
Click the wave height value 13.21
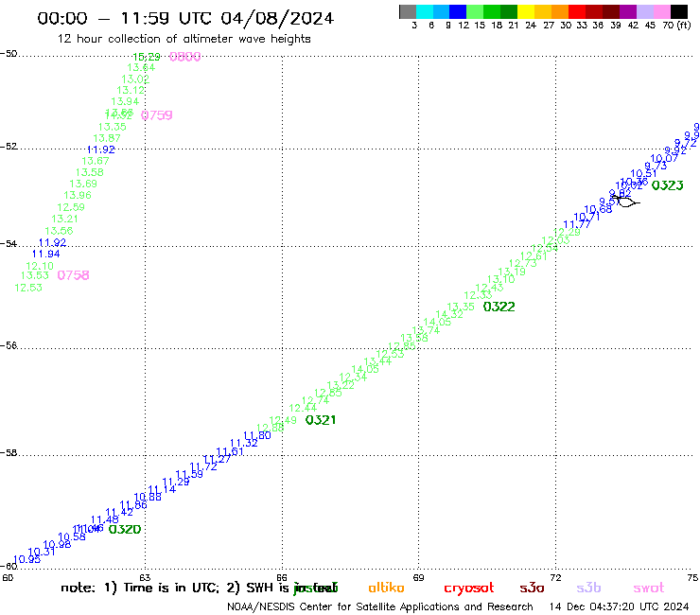(x=64, y=219)
